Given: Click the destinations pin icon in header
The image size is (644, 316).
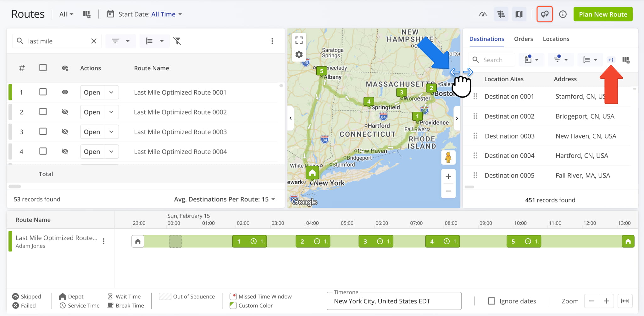Looking at the screenshot, I should 545,14.
